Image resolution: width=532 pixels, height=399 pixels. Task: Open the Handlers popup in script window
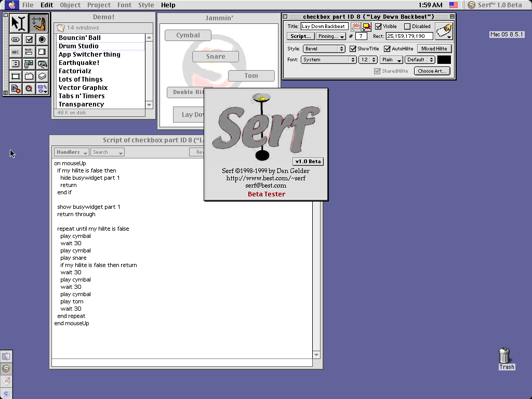71,152
